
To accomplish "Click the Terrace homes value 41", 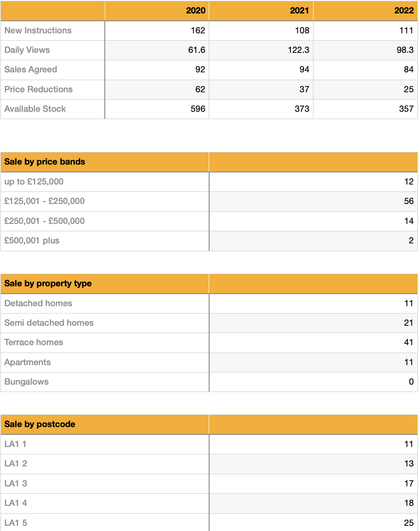I will (409, 342).
